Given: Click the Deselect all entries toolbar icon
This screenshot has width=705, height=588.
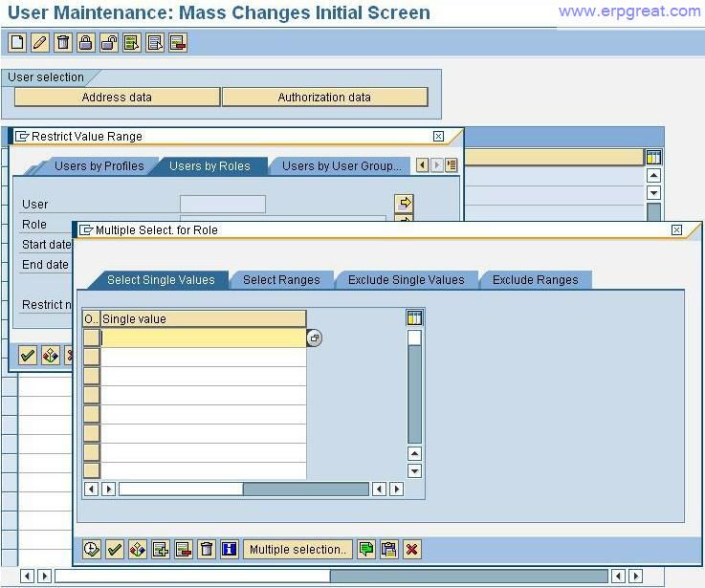Looking at the screenshot, I should pyautogui.click(x=155, y=43).
